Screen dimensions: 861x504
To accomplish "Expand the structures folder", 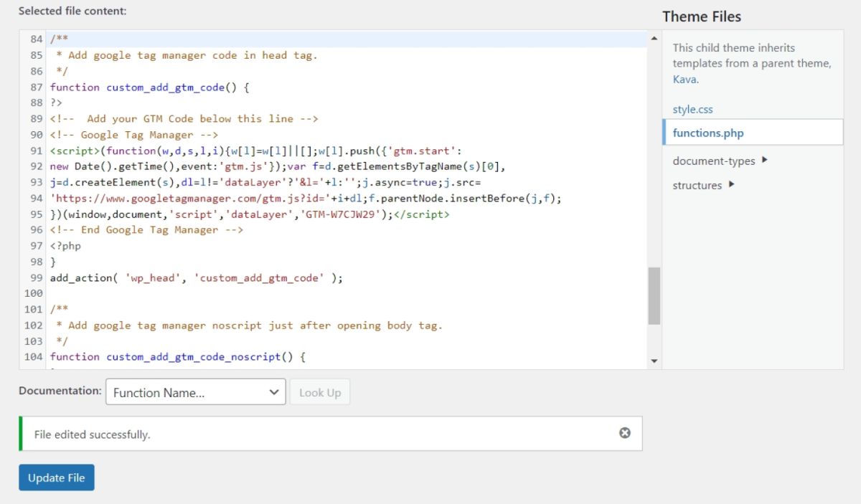I will point(704,185).
